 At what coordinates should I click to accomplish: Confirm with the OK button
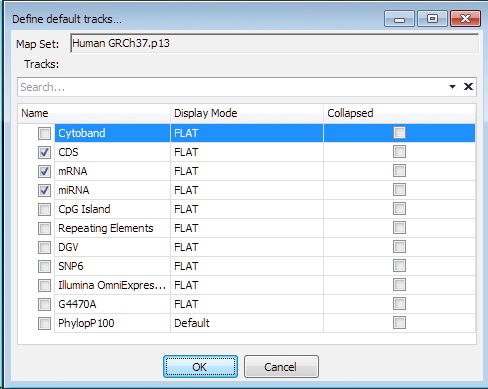coord(200,367)
